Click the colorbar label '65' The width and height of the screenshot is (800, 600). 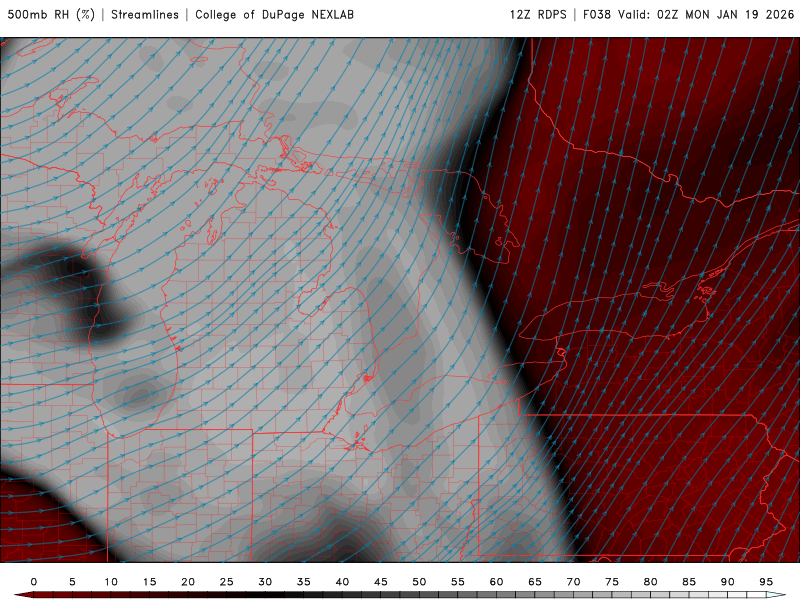tap(535, 582)
